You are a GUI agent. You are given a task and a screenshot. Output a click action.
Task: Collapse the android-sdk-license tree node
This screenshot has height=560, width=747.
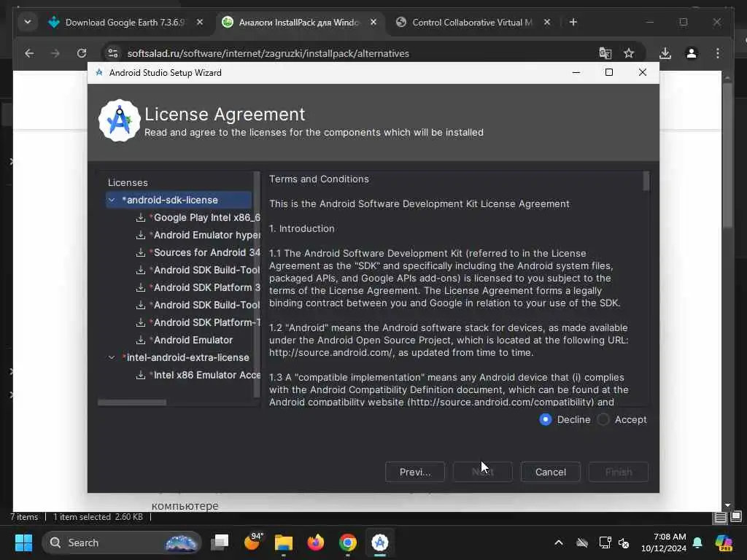point(112,200)
